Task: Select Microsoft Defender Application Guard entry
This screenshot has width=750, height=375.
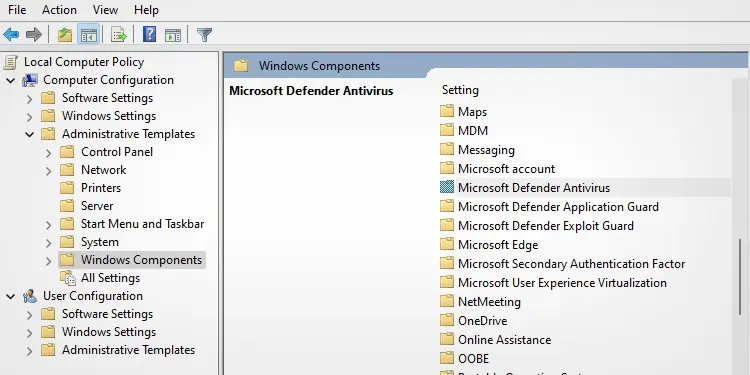Action: click(x=558, y=207)
